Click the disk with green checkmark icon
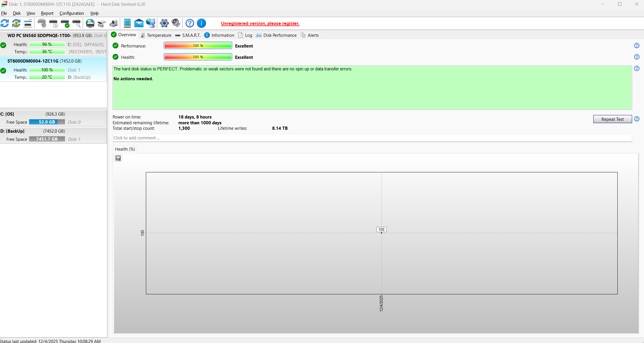Viewport: 644px width, 343px height. 65,23
